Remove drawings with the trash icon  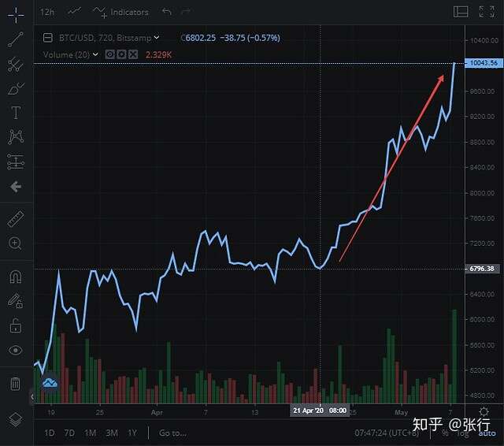[x=16, y=384]
